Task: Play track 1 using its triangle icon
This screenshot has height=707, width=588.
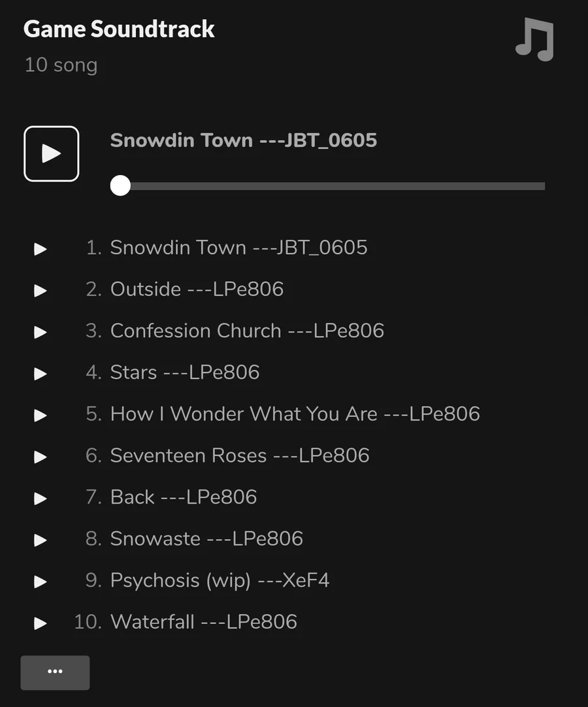Action: pyautogui.click(x=41, y=249)
